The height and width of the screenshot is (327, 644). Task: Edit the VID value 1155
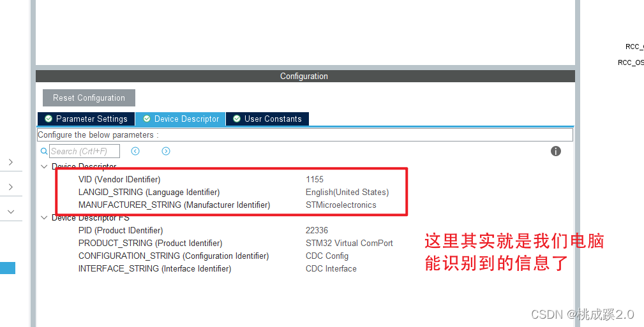pos(315,179)
